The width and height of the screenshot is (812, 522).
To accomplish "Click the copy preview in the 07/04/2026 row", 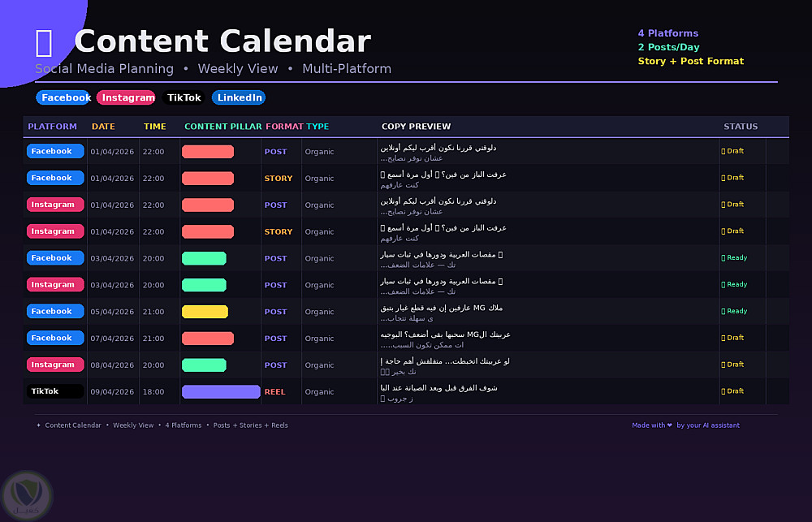I will click(445, 339).
